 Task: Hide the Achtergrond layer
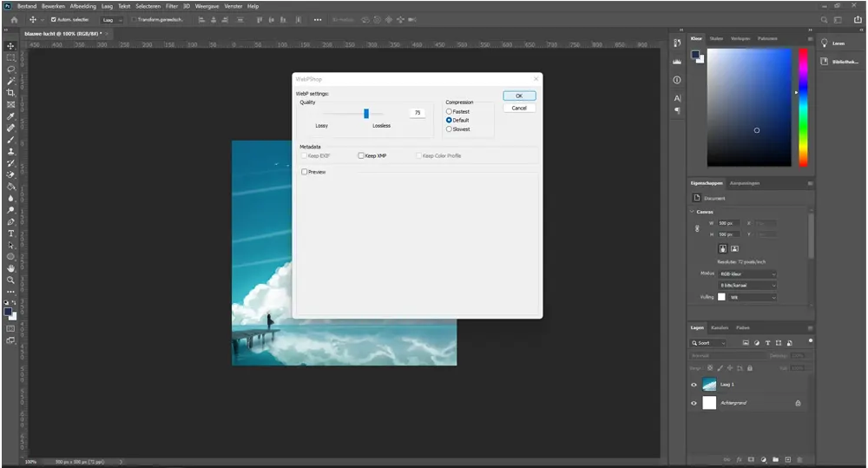(x=694, y=403)
